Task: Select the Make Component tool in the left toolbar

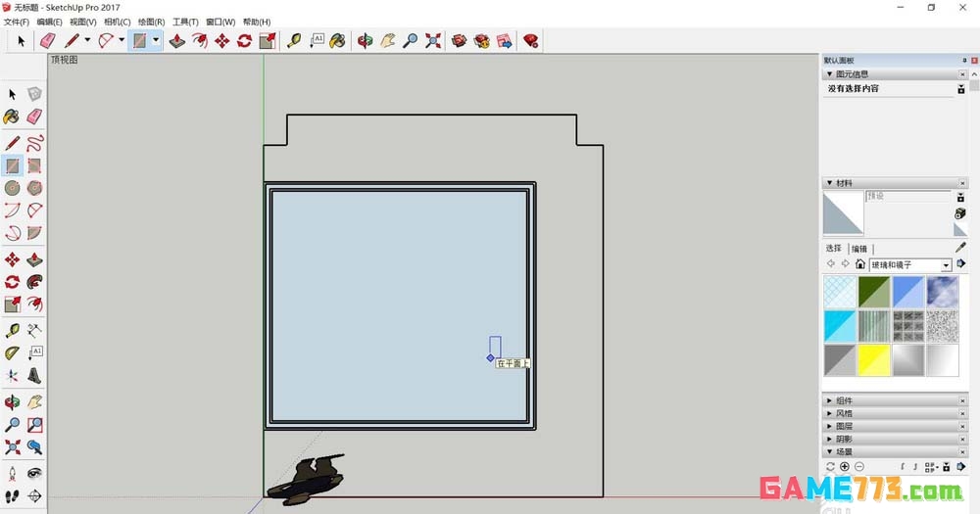Action: 35,94
